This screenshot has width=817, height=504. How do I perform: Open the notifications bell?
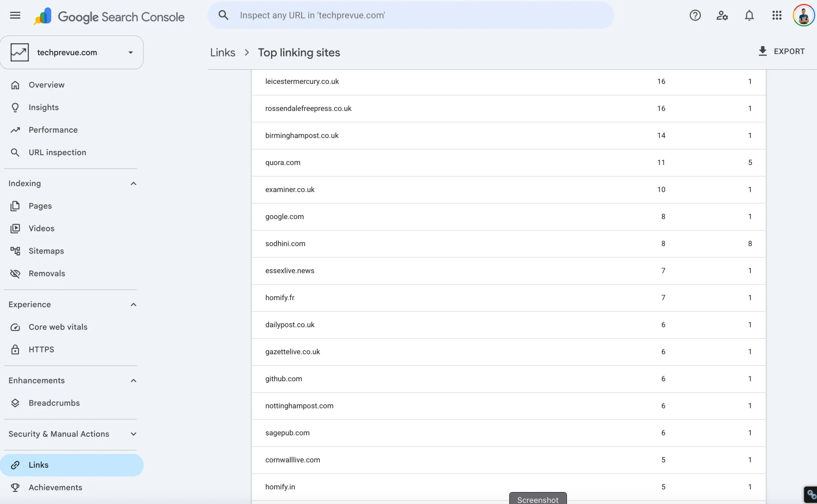click(x=749, y=15)
